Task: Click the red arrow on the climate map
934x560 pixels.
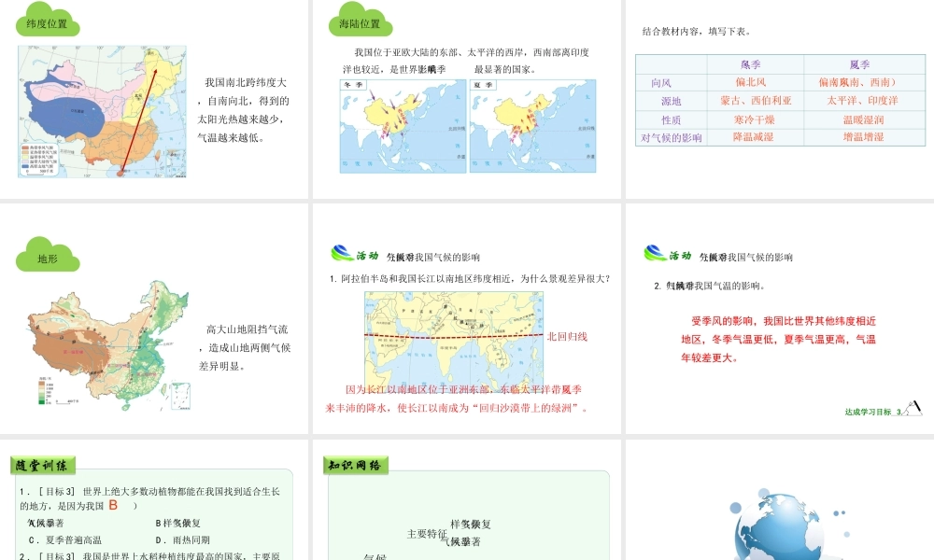Action: pos(138,121)
